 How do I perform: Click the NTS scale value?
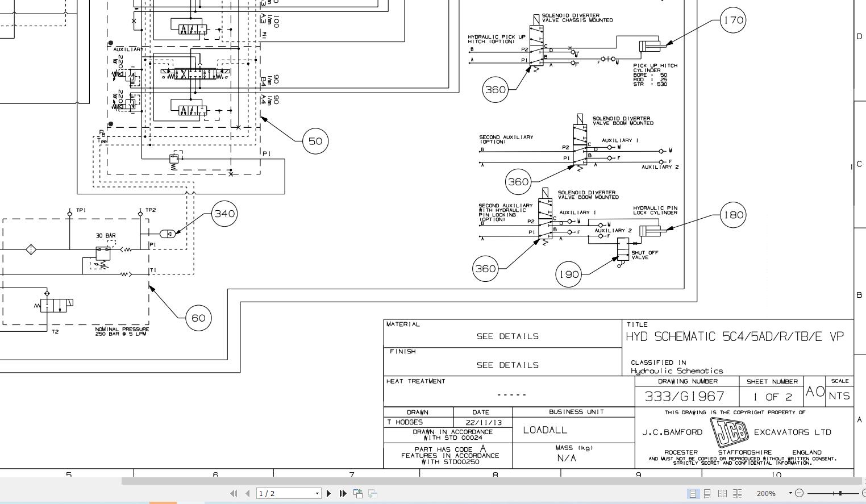click(839, 396)
